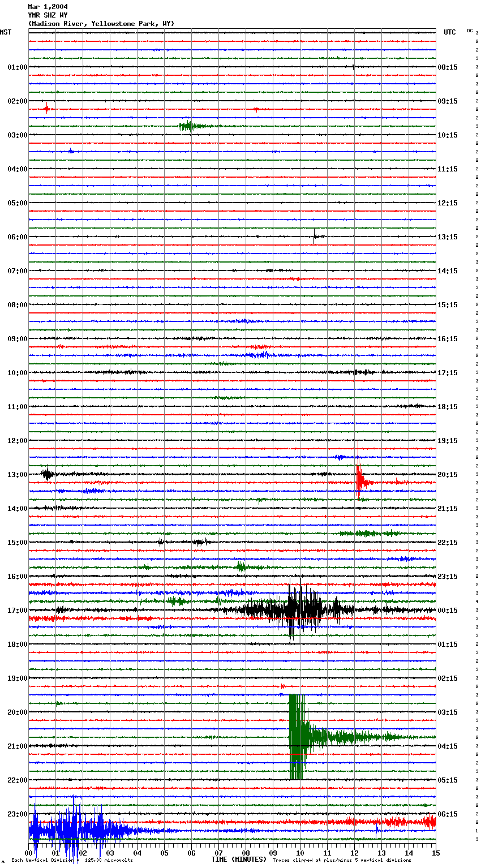This screenshot has height=868, width=481.
Task: Select station code text 'YMR SHZ WY'
Action: (48, 15)
